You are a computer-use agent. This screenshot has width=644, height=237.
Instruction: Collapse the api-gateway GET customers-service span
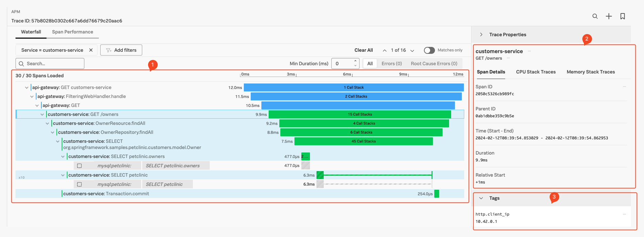coord(27,88)
